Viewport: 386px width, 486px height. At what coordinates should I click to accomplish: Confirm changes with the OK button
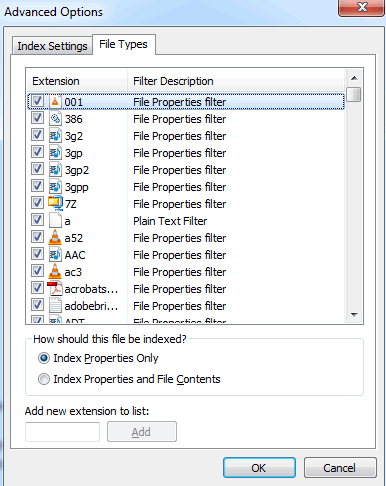tap(259, 468)
